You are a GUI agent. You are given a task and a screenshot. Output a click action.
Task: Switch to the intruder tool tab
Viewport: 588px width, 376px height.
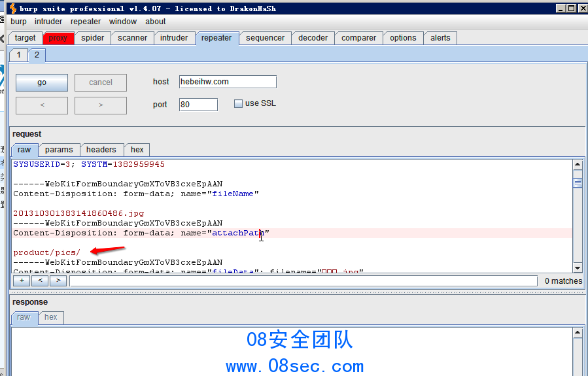coord(174,38)
